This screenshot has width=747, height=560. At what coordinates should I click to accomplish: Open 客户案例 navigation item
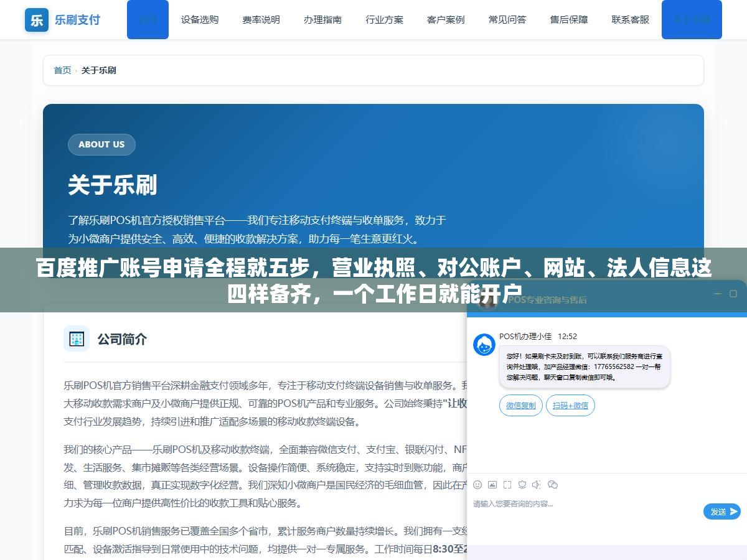pos(446,19)
